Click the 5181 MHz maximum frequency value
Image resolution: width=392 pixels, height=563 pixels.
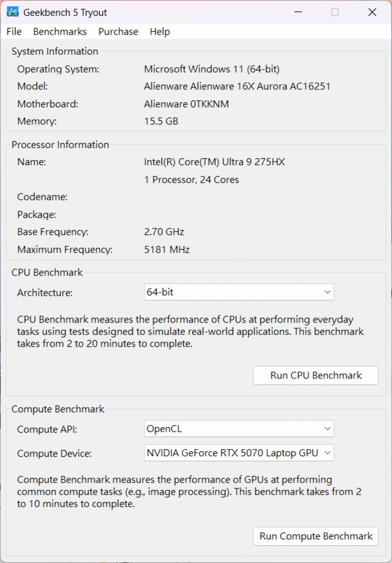pyautogui.click(x=167, y=250)
